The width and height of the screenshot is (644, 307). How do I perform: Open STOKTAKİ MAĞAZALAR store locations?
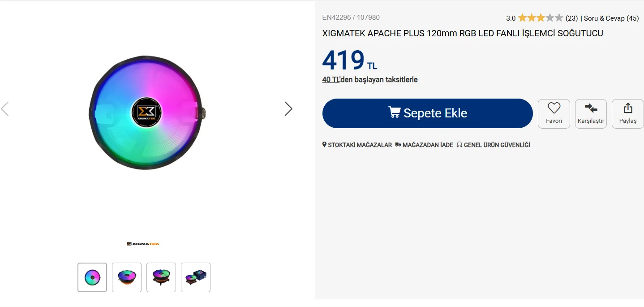pos(357,145)
